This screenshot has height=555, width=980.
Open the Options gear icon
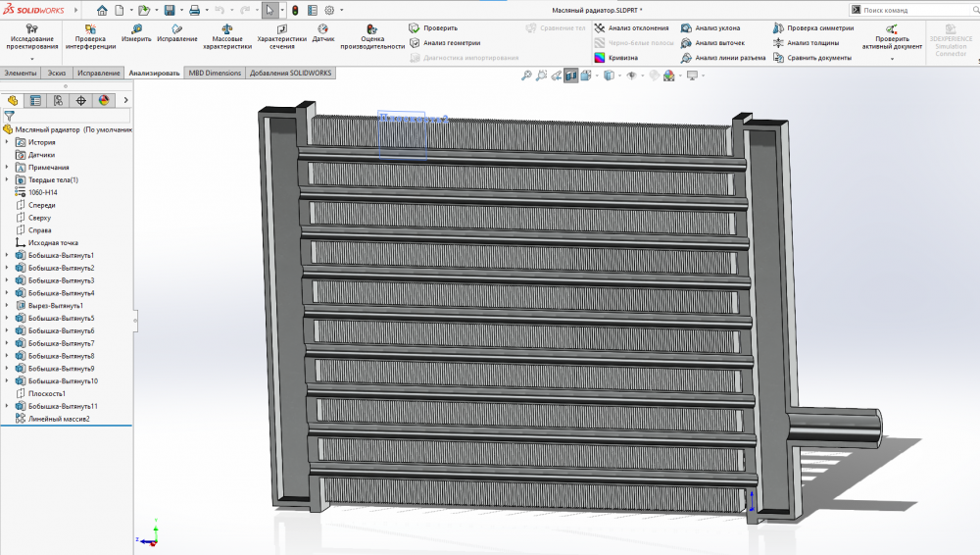tap(329, 10)
